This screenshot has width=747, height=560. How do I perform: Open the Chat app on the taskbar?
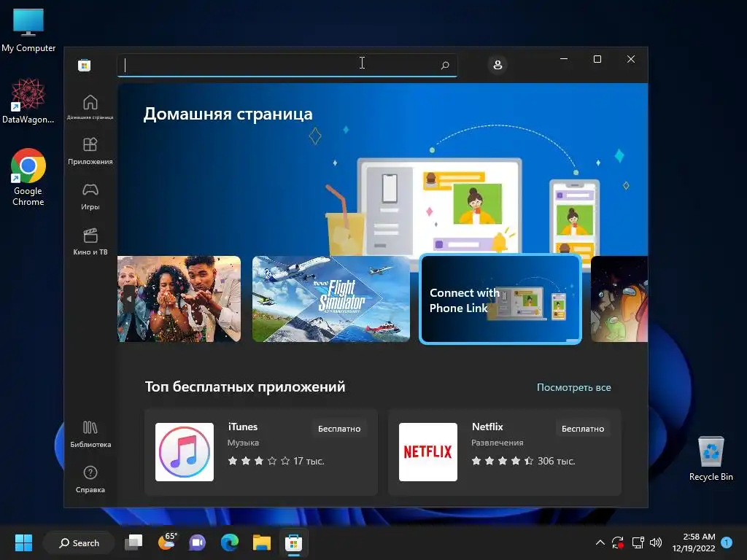click(197, 542)
